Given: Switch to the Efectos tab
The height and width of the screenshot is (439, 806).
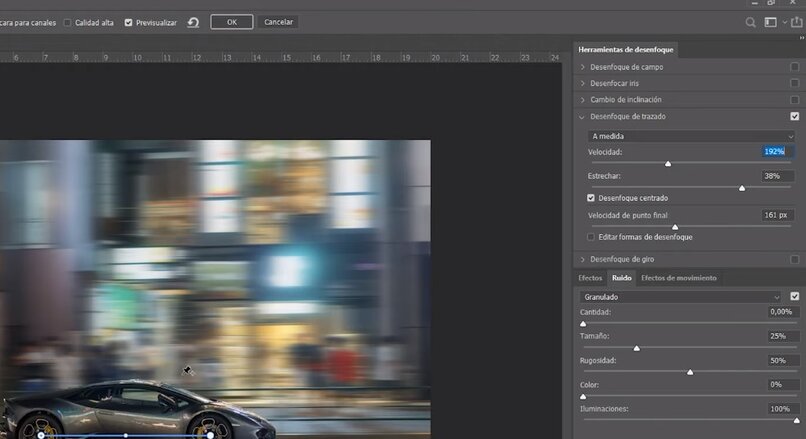Looking at the screenshot, I should tap(590, 277).
